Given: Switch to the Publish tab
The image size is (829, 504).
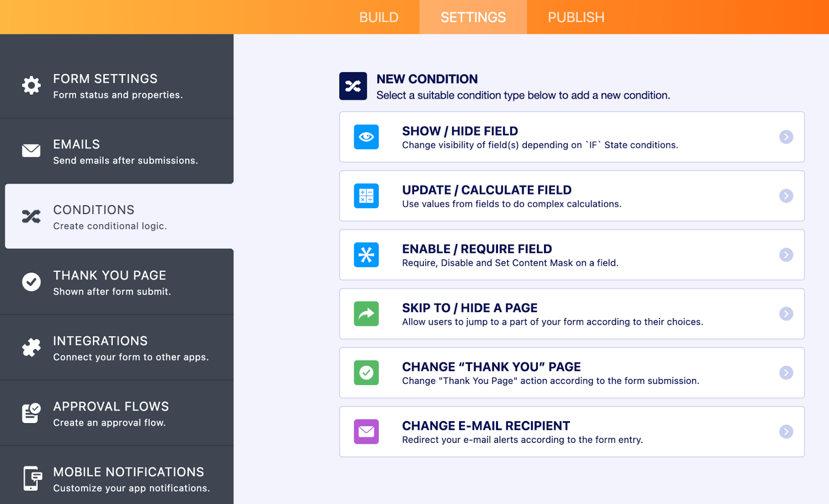Looking at the screenshot, I should [576, 18].
